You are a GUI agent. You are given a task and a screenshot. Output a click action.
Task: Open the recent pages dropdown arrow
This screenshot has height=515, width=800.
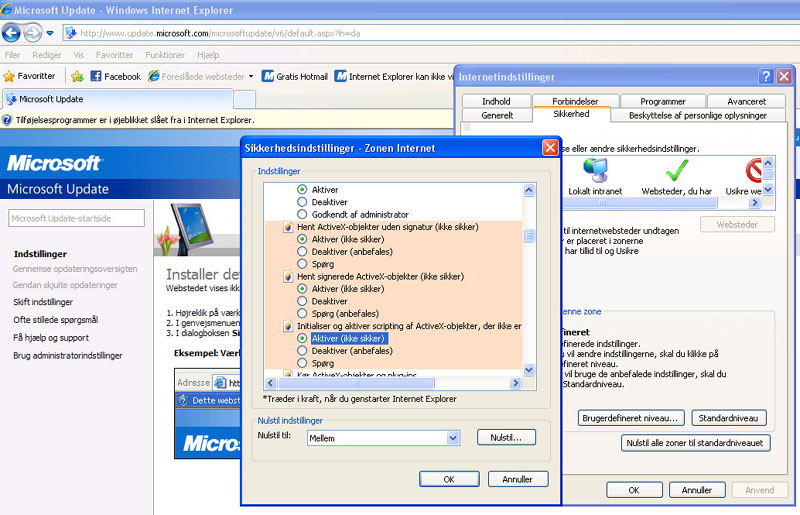49,33
